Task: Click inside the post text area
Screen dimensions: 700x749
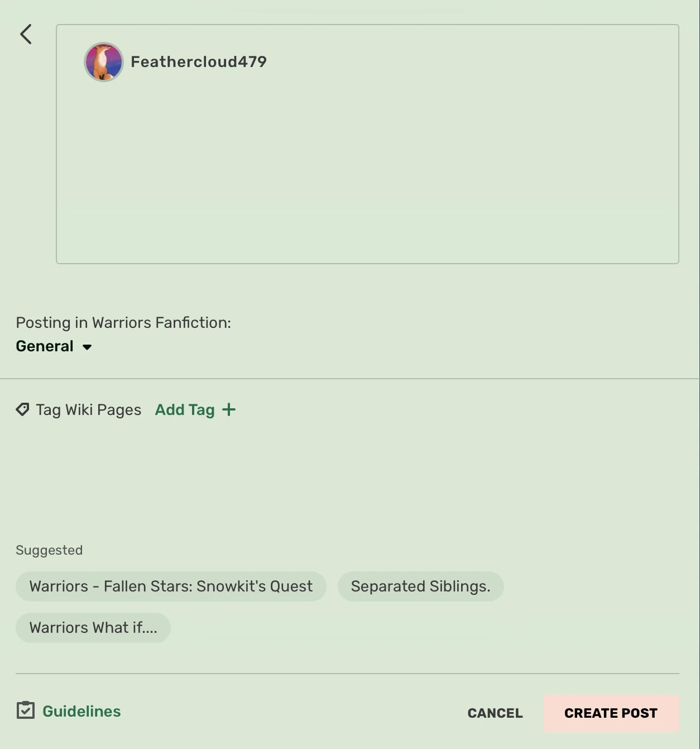Action: (367, 168)
